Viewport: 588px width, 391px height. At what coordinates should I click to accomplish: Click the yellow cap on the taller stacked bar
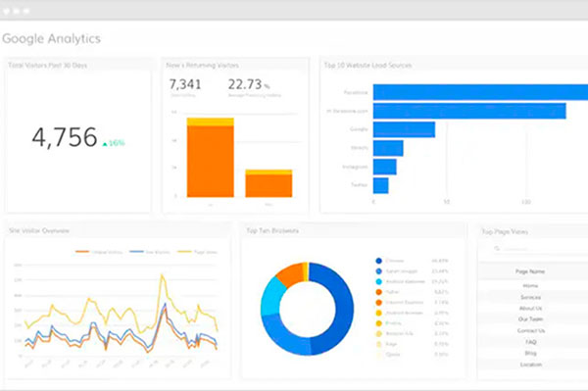[211, 122]
